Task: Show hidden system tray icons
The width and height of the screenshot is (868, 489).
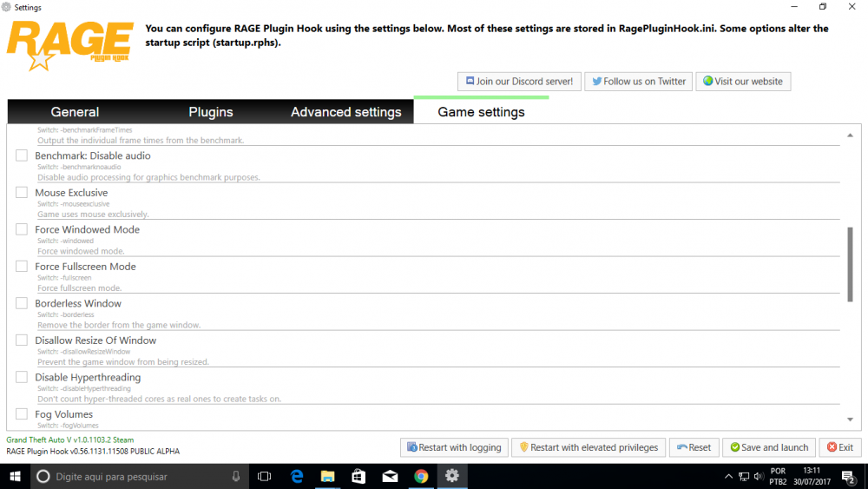Action: click(728, 476)
